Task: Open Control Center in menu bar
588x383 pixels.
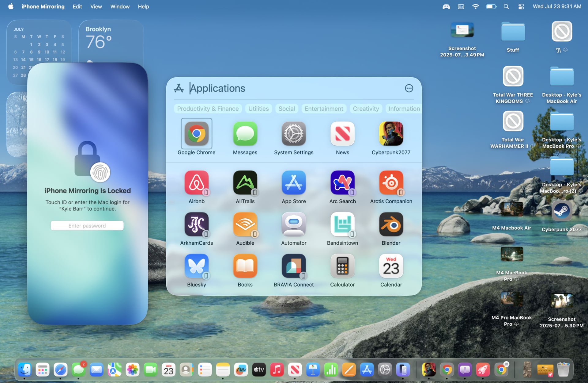Action: (521, 6)
